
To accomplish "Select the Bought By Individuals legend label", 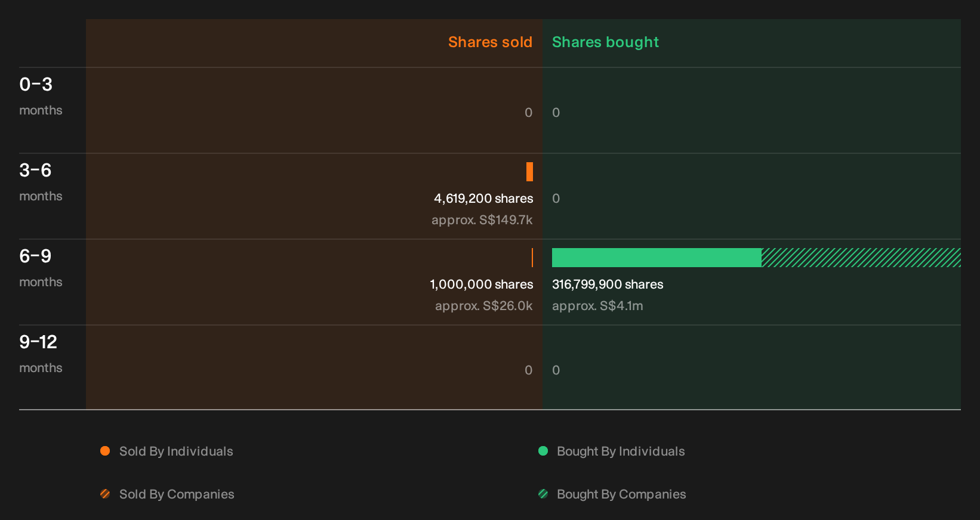I will point(621,451).
